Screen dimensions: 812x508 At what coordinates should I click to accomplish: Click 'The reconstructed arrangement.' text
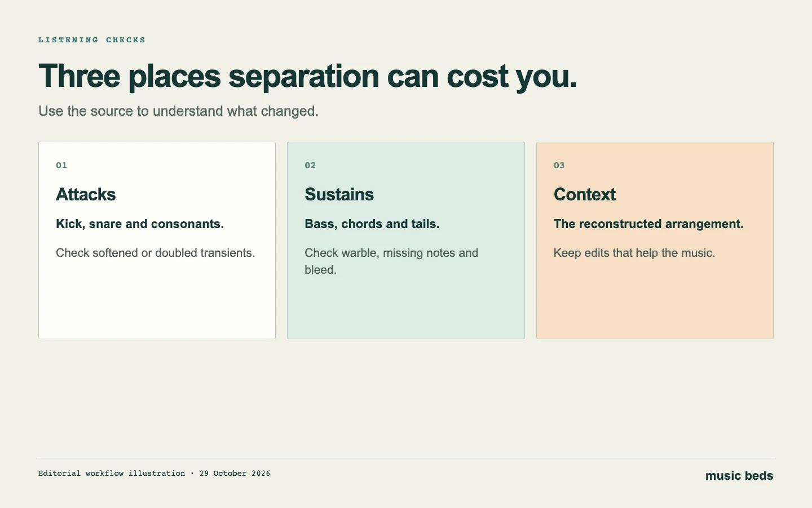648,224
